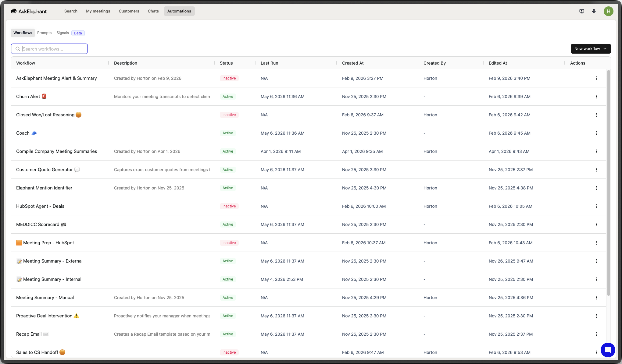Click last run 'May 4, 2026 2:53 PM'

click(x=282, y=279)
